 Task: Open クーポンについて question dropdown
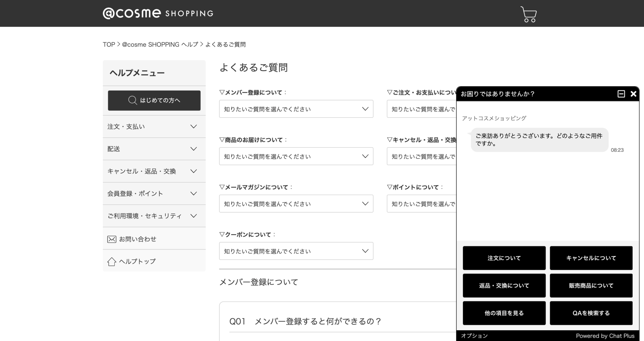[296, 251]
